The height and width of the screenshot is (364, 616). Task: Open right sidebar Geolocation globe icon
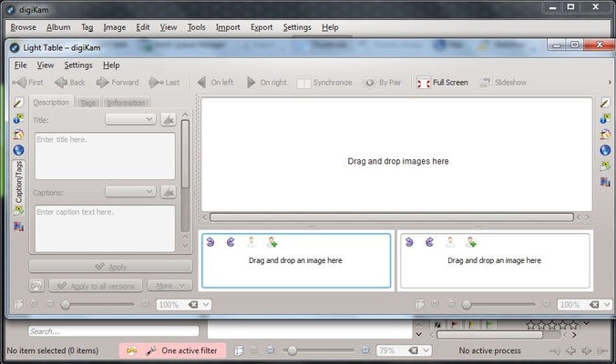click(605, 150)
